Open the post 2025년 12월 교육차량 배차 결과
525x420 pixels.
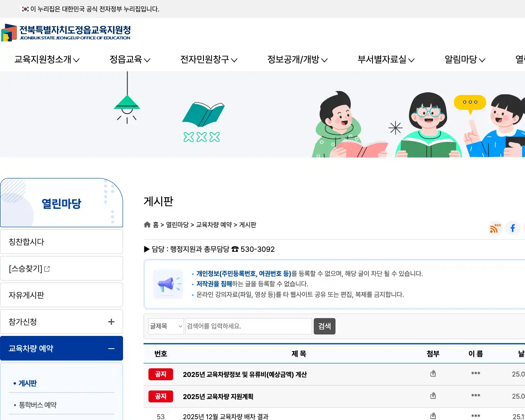coord(226,416)
